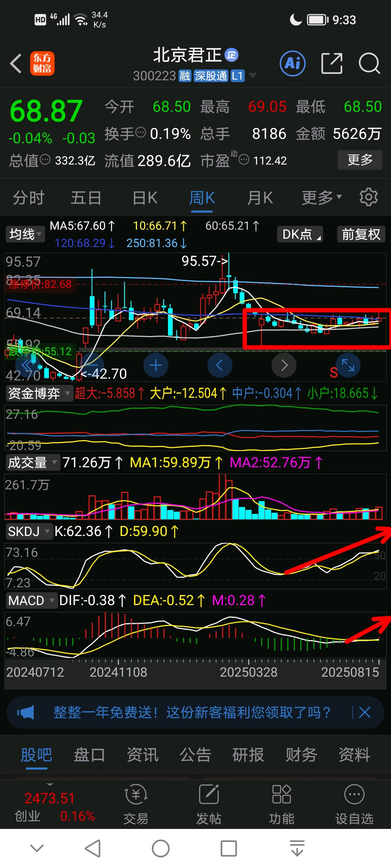This screenshot has width=391, height=868.
Task: Open 功能 functions icon
Action: [281, 804]
